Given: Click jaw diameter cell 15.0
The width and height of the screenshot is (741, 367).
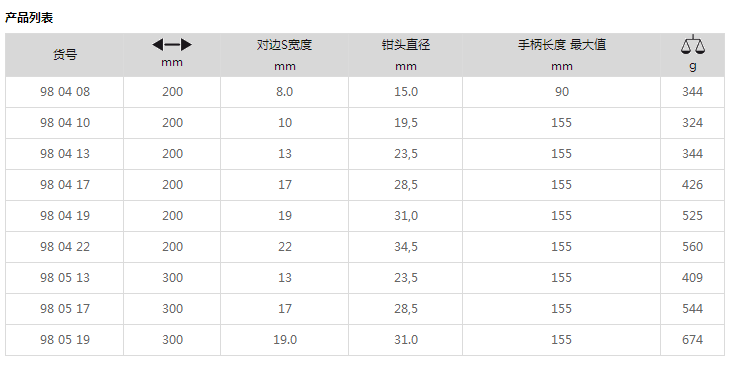Looking at the screenshot, I should (406, 92).
